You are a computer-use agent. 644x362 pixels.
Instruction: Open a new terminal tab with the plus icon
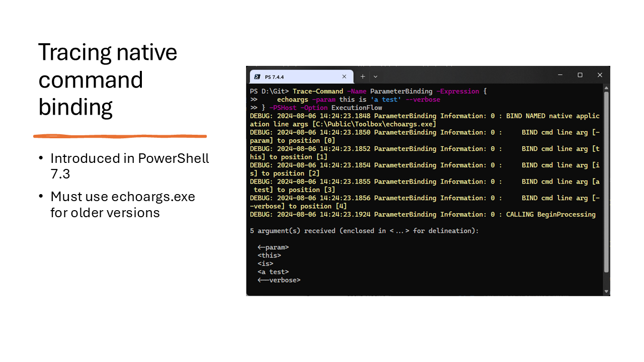[x=363, y=76]
